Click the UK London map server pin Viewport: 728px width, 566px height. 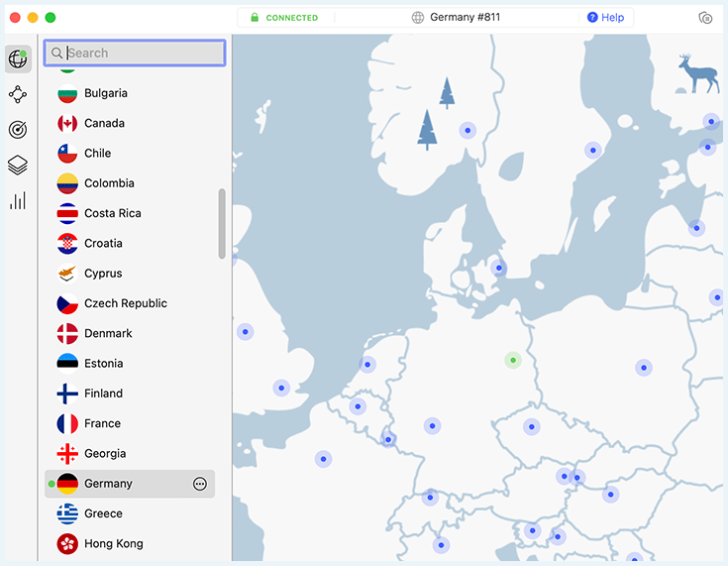tap(281, 388)
